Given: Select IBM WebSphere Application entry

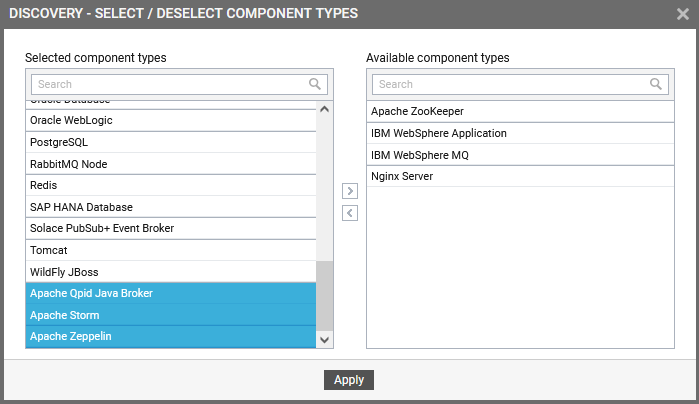Looking at the screenshot, I should click(520, 133).
